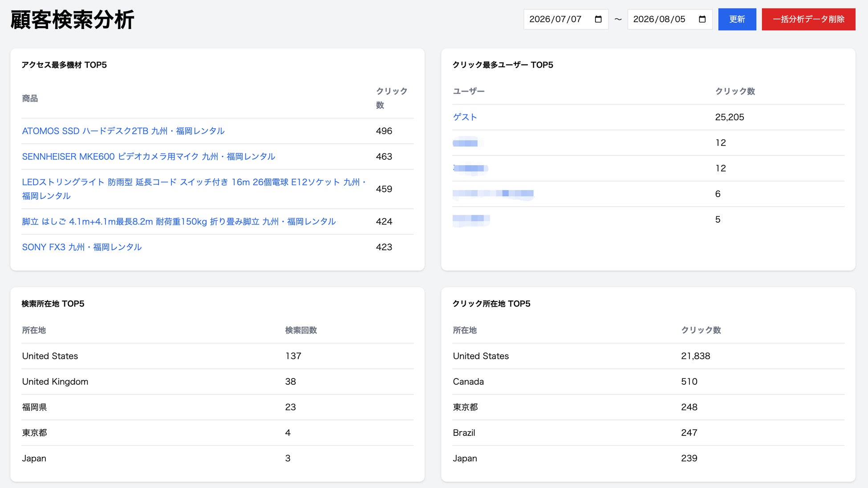Screen dimensions: 868x488
Task: Select the 顧客検索分析 page heading
Action: (x=72, y=20)
